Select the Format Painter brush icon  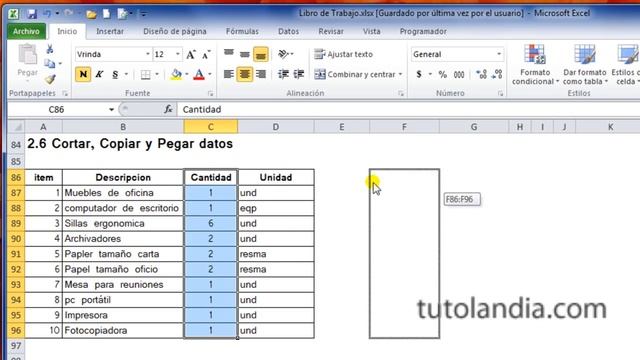click(x=50, y=79)
